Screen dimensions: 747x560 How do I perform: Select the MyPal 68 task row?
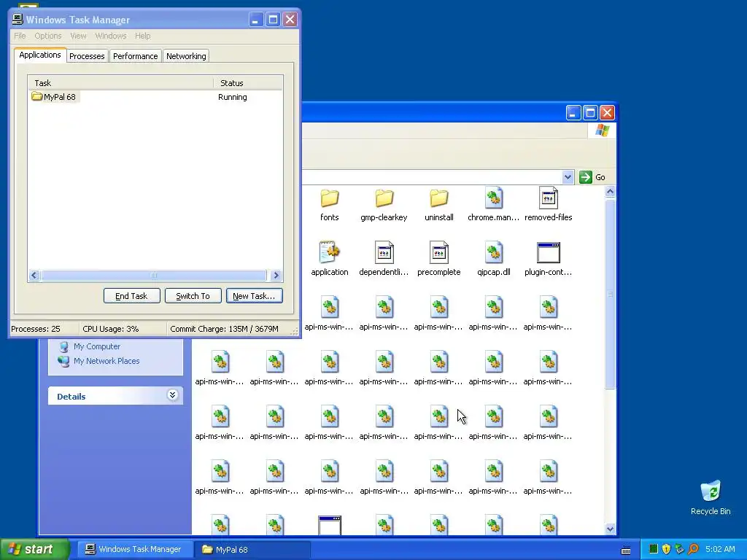(155, 97)
